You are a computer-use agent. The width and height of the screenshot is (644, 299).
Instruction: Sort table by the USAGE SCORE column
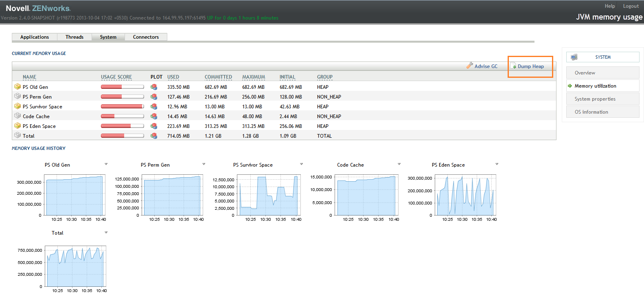116,77
